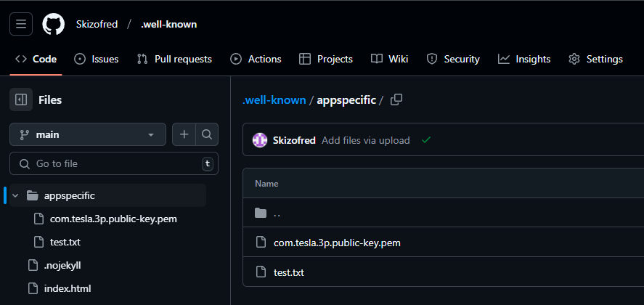
Task: Select index.html in the file tree
Action: tap(68, 288)
